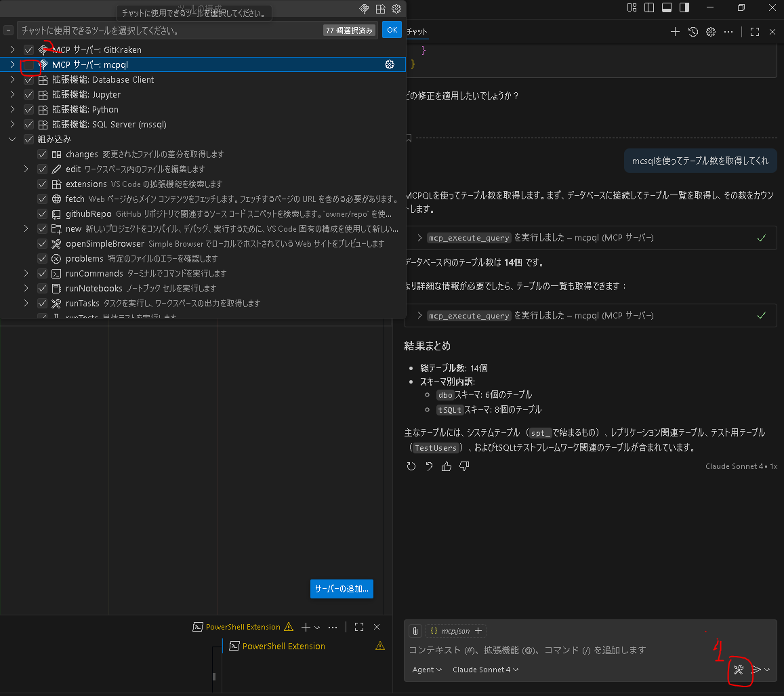Open the send button options chevron
784x696 pixels.
(768, 670)
